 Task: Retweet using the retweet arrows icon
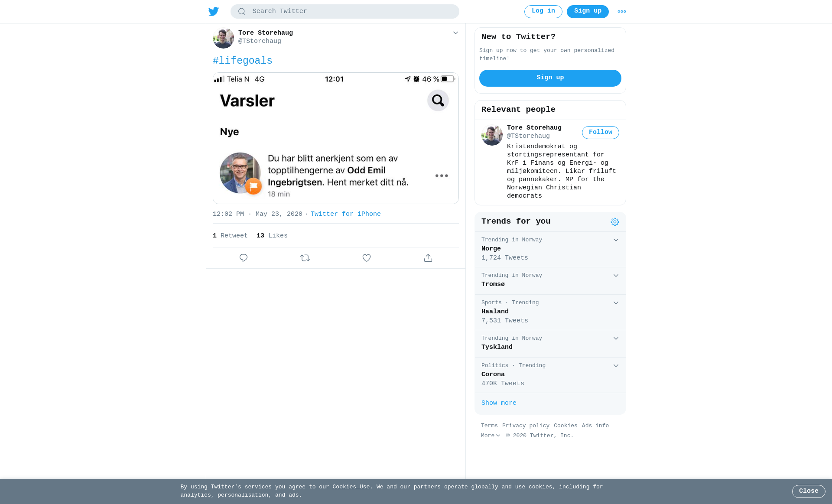coord(305,258)
